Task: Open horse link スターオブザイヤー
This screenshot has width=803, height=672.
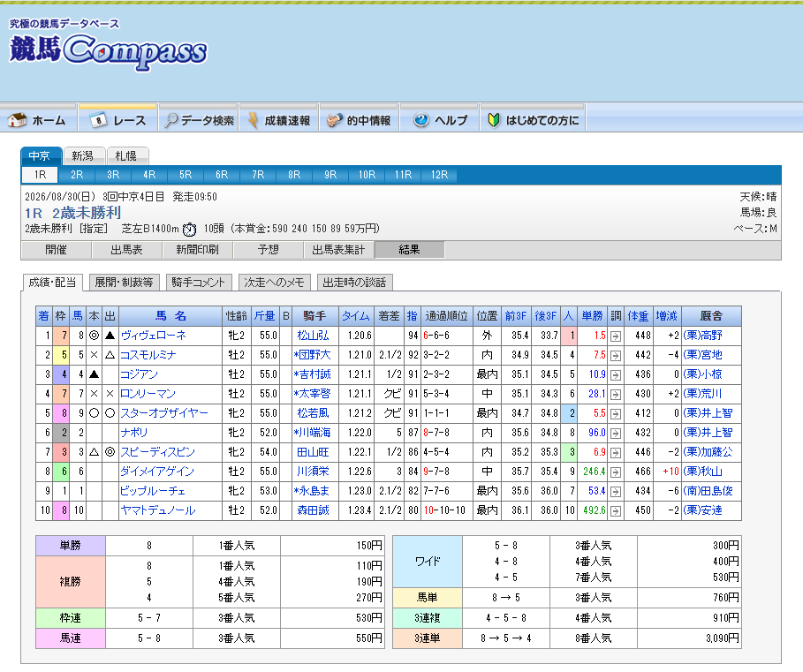Action: (164, 413)
